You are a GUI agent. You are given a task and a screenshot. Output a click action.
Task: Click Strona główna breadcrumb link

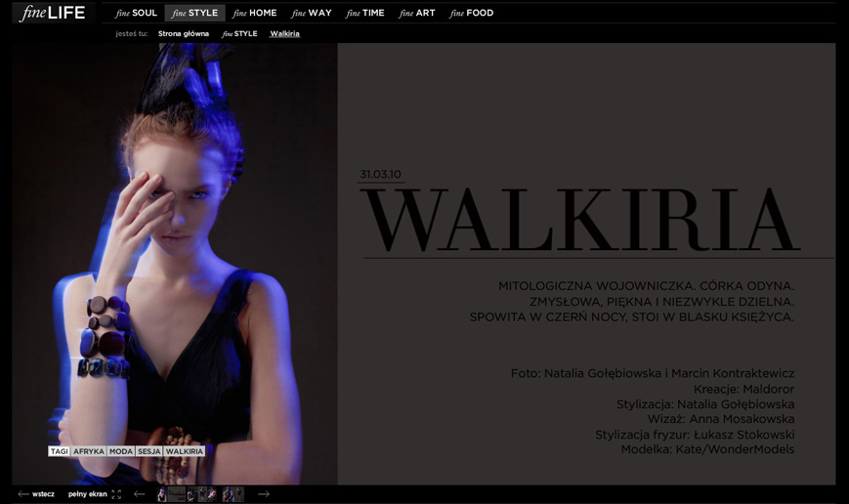[x=184, y=34]
